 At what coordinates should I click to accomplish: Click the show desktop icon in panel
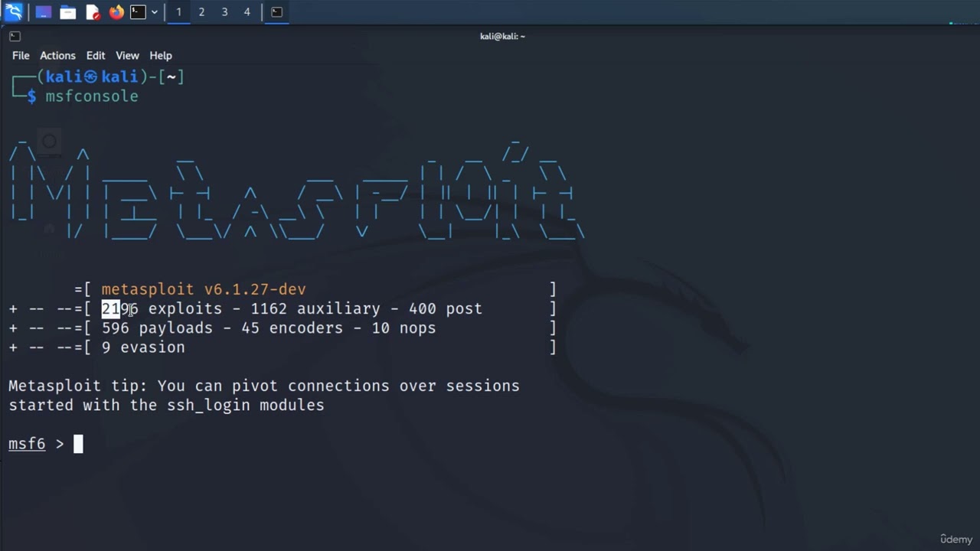pyautogui.click(x=43, y=12)
